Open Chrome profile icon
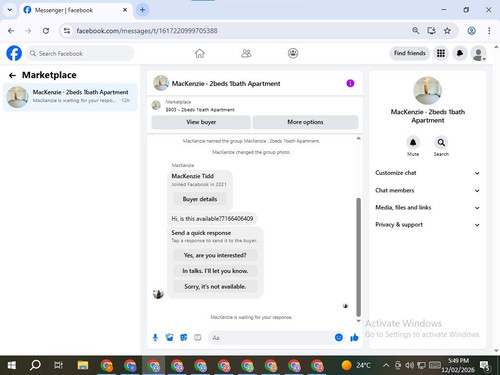The image size is (500, 375). tap(471, 31)
